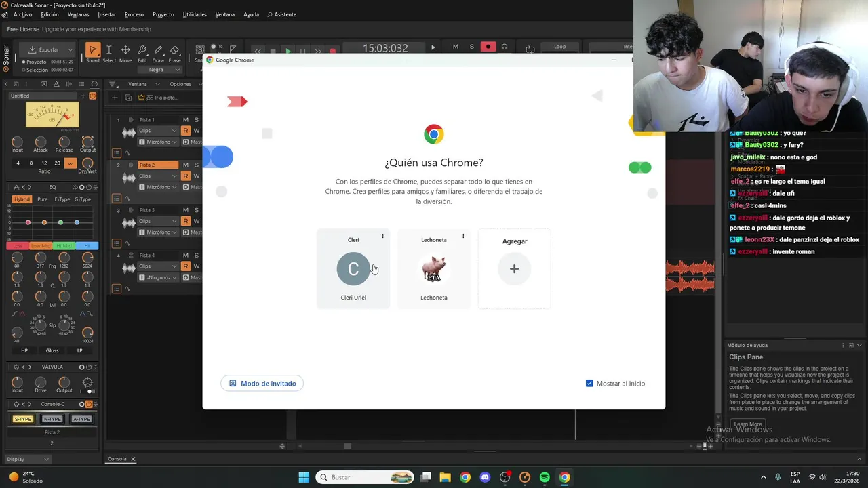Toggle the LP filter button
Screen dimensions: 868x488
click(79, 350)
